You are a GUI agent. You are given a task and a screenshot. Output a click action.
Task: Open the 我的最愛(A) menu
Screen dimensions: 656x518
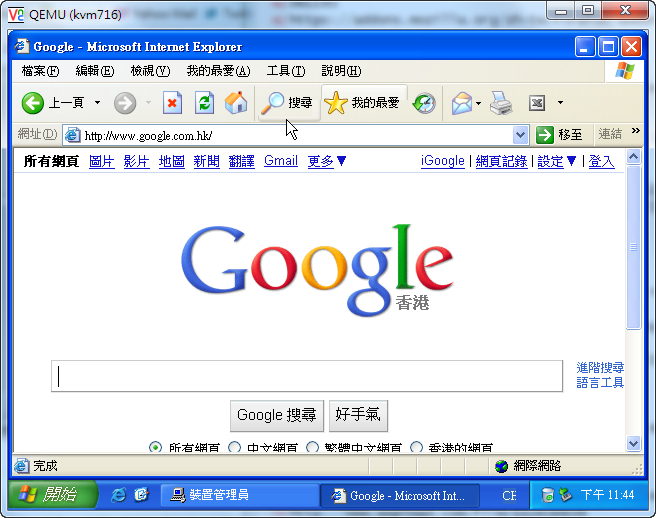(x=218, y=71)
